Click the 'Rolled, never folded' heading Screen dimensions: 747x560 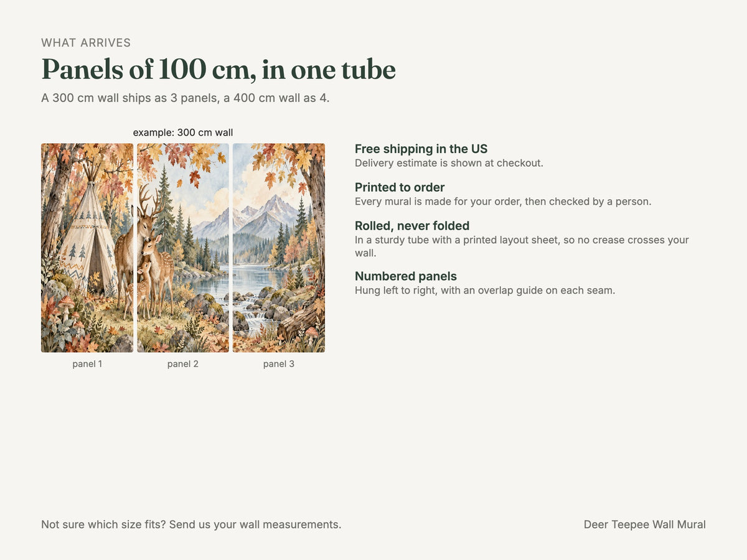coord(412,226)
